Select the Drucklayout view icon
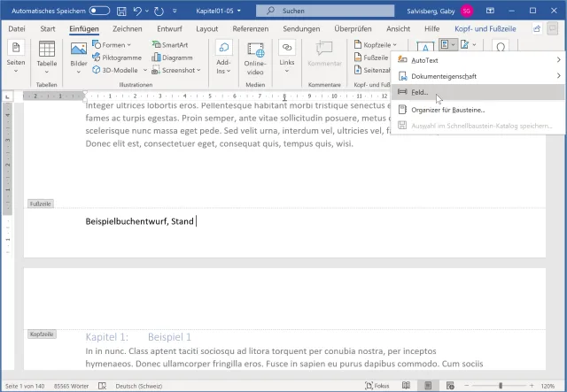The height and width of the screenshot is (392, 567). [x=428, y=386]
